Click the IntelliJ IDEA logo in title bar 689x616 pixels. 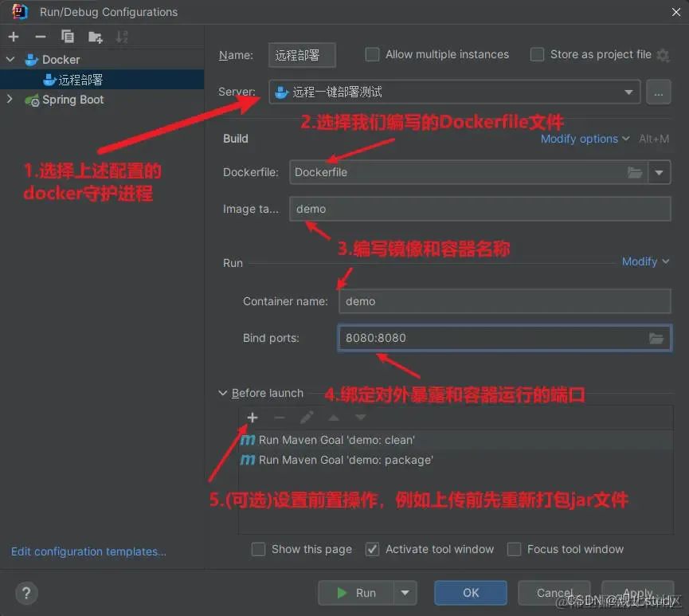(20, 11)
